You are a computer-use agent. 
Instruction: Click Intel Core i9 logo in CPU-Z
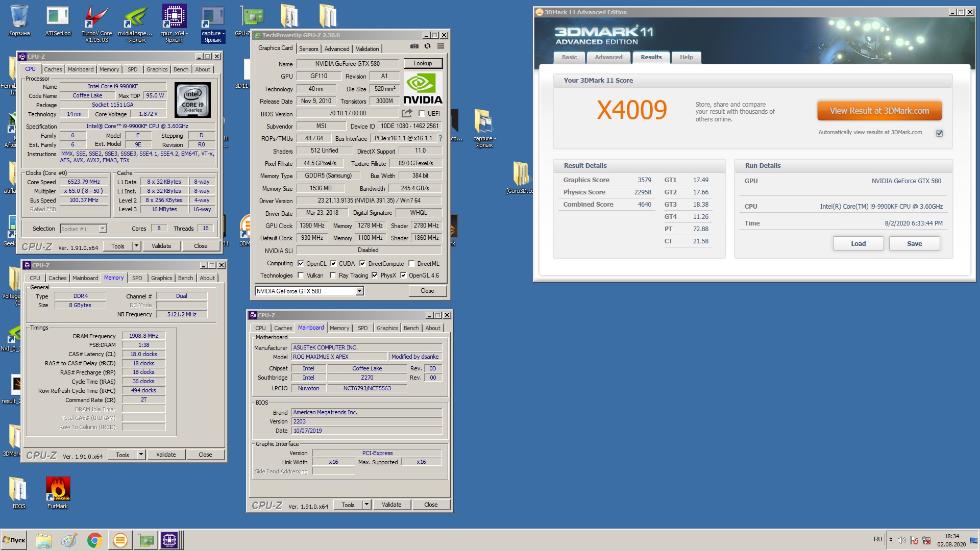coord(193,101)
